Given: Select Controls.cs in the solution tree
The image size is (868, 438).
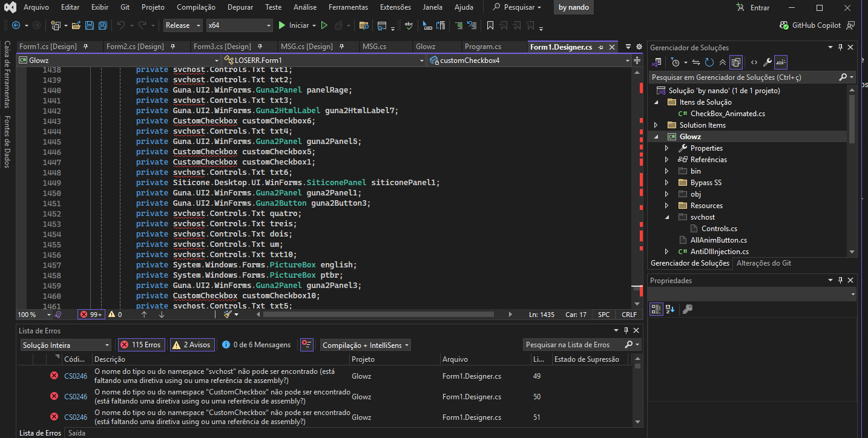Looking at the screenshot, I should click(x=719, y=229).
